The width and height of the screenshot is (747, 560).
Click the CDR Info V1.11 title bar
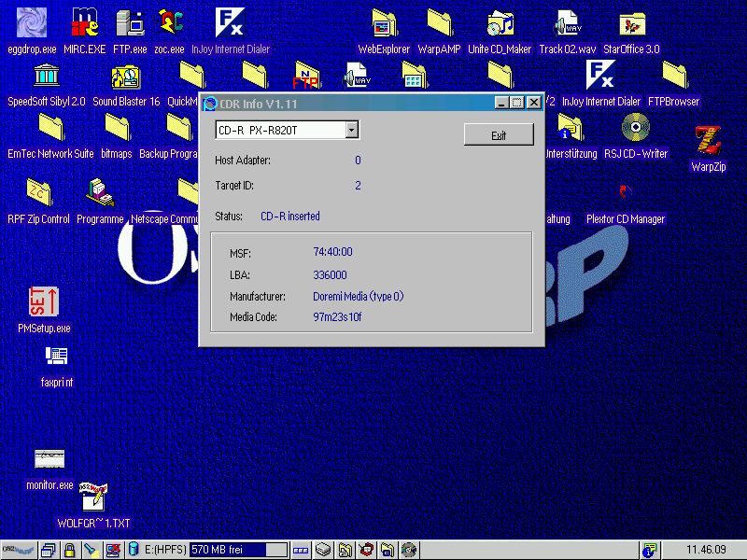(x=355, y=104)
